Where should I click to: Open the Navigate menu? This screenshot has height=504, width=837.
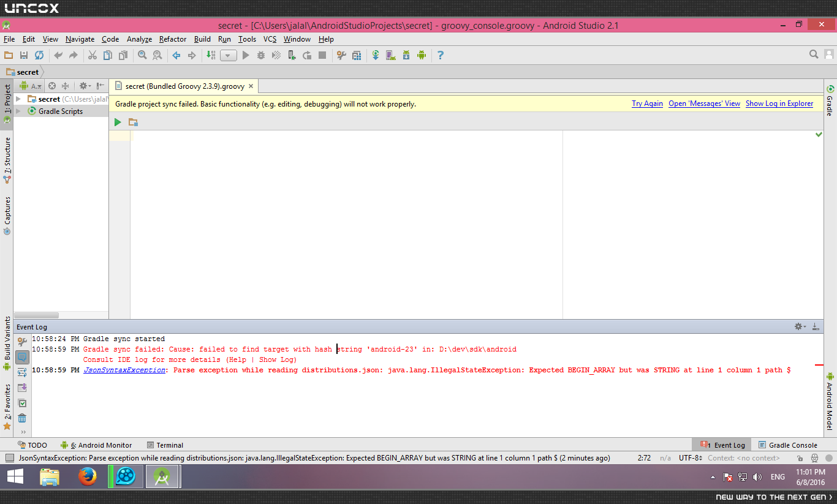pos(80,39)
